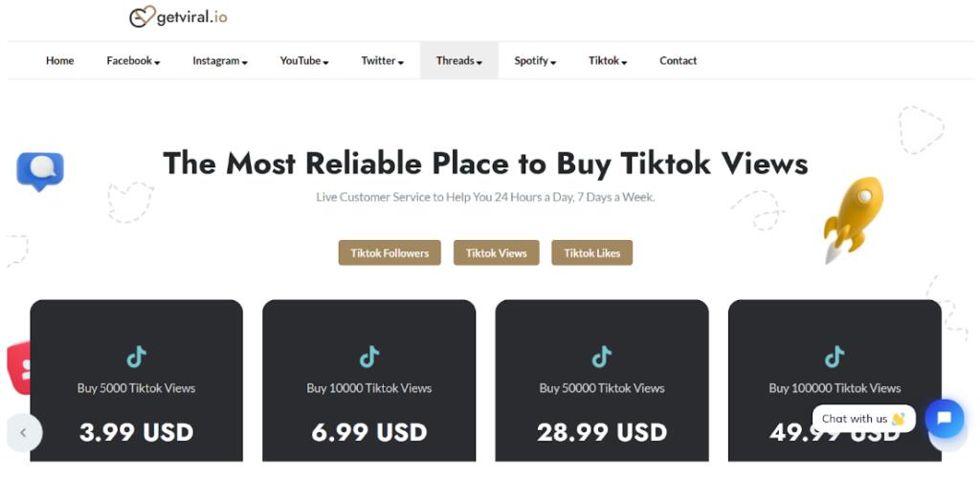Click the getviral.io heart logo

143,17
